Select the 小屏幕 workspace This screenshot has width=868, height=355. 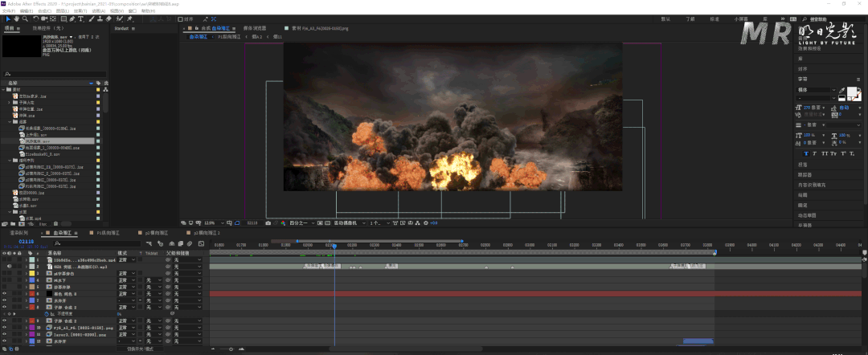click(741, 18)
